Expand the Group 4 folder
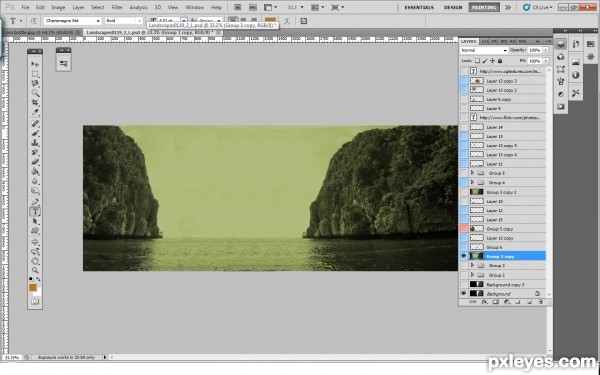This screenshot has width=600, height=375. pyautogui.click(x=472, y=182)
